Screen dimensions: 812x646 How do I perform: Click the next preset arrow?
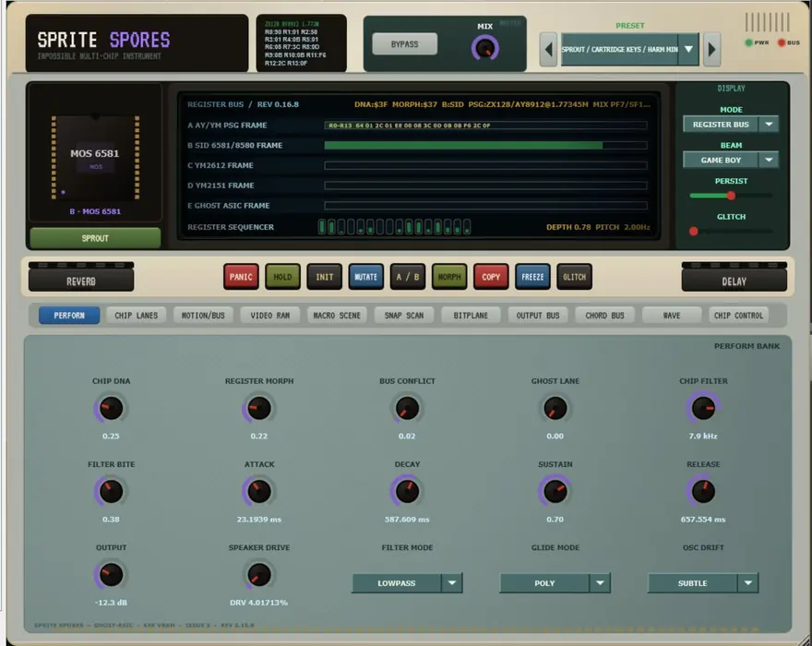(712, 50)
